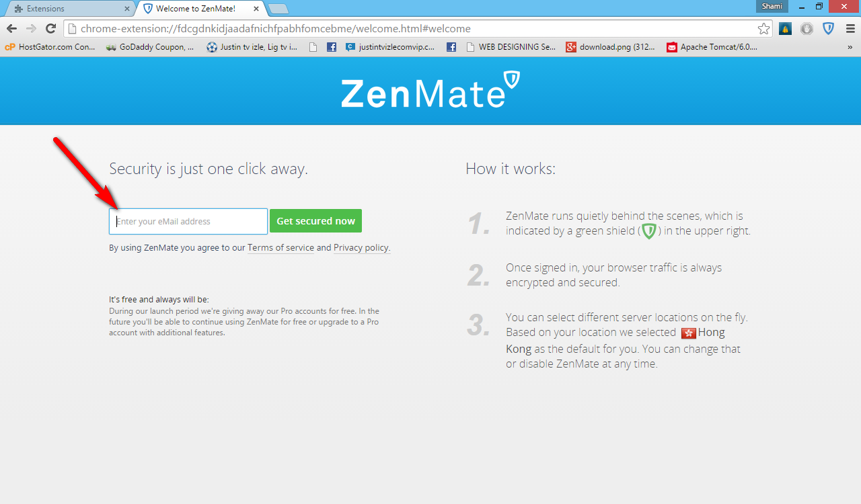
Task: Close the Welcome to ZenMate! tab
Action: click(x=256, y=9)
